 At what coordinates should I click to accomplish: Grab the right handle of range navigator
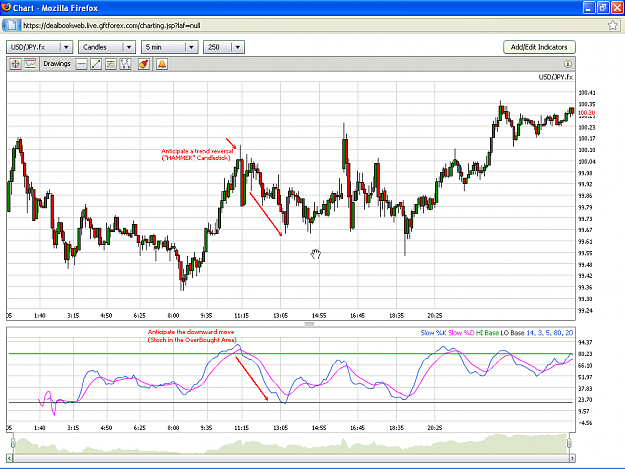[569, 443]
